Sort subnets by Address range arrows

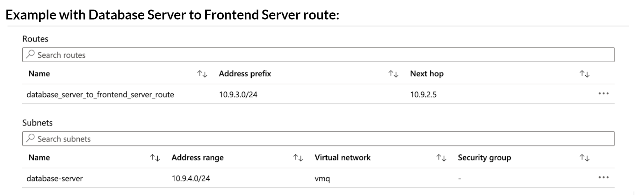click(x=298, y=158)
